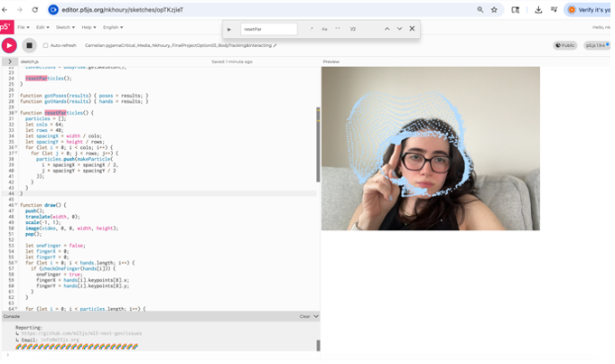The height and width of the screenshot is (364, 615).
Task: Click the p5* logo
Action: click(x=6, y=27)
